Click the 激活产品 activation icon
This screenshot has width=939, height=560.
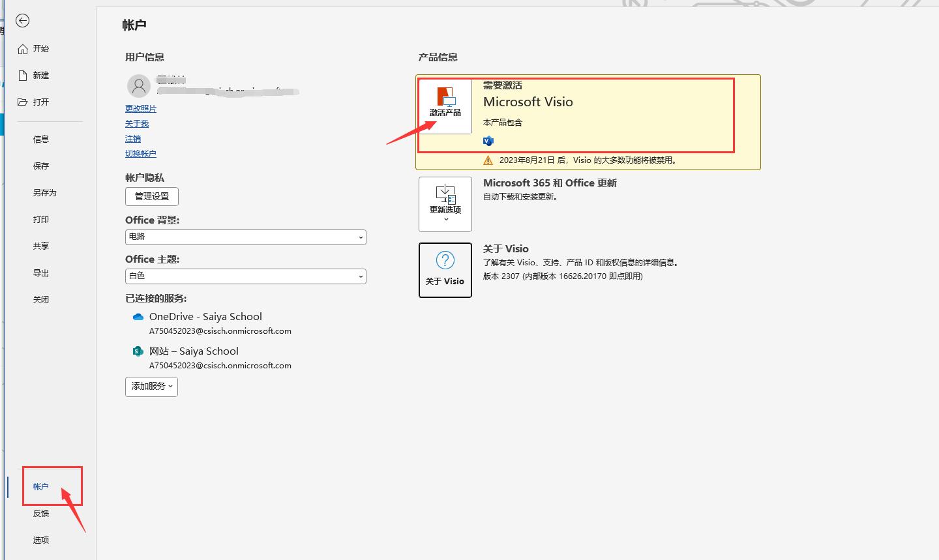(x=445, y=104)
